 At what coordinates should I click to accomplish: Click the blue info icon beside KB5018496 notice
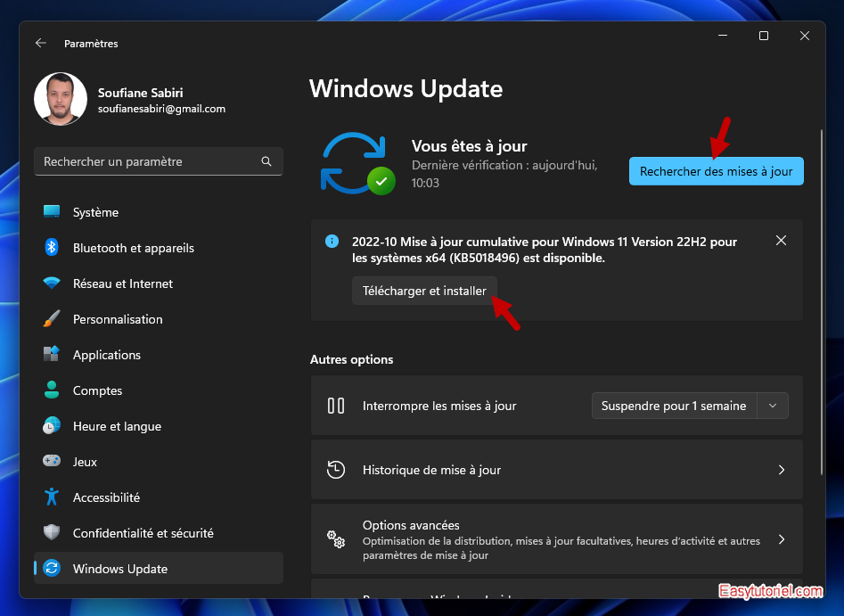tap(332, 242)
